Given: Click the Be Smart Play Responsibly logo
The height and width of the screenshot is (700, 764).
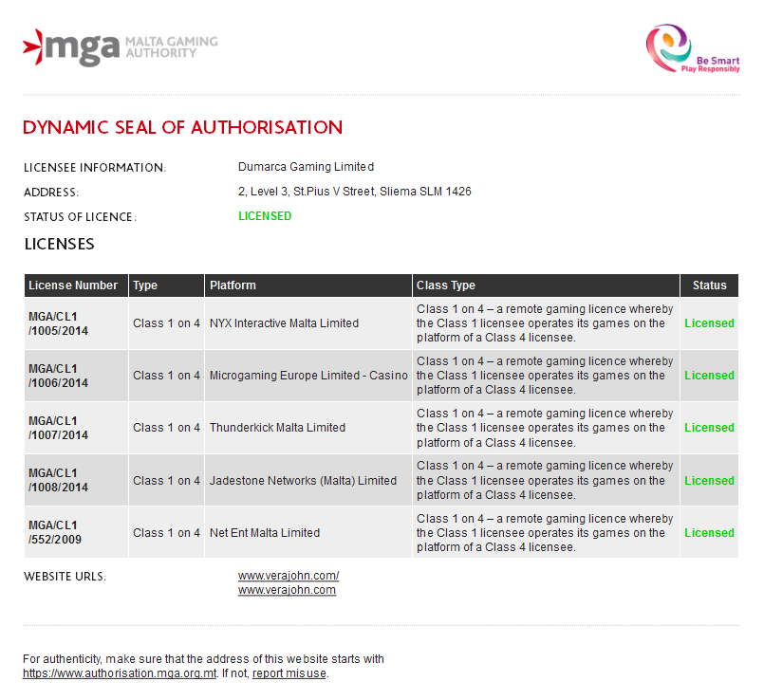Looking at the screenshot, I should [693, 48].
